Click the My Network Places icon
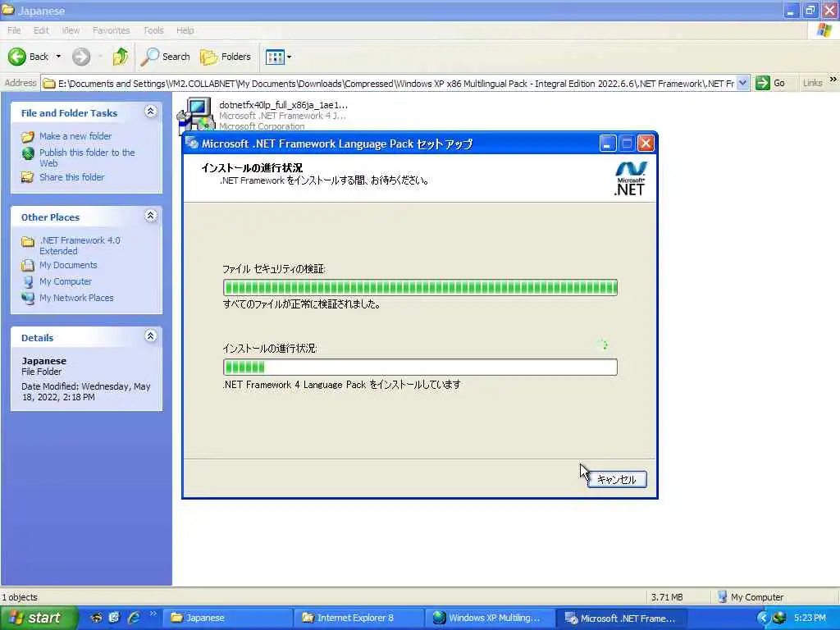Image resolution: width=840 pixels, height=630 pixels. coord(28,298)
